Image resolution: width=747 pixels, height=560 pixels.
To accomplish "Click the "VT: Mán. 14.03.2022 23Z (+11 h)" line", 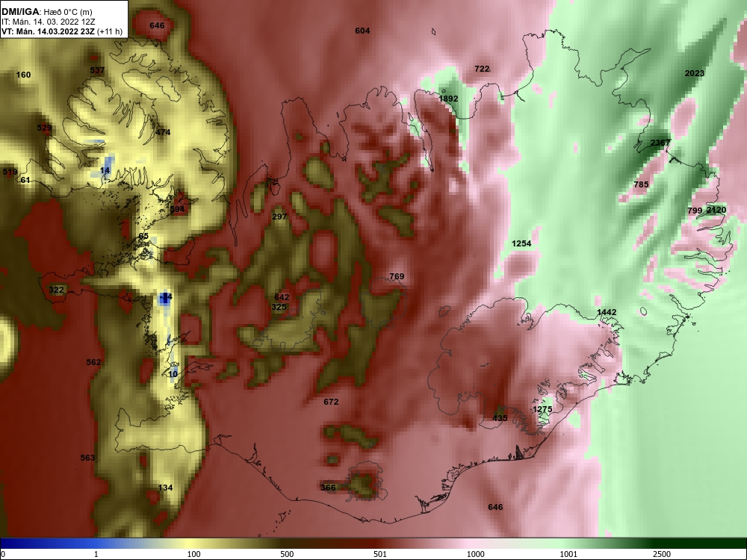I will click(x=61, y=31).
